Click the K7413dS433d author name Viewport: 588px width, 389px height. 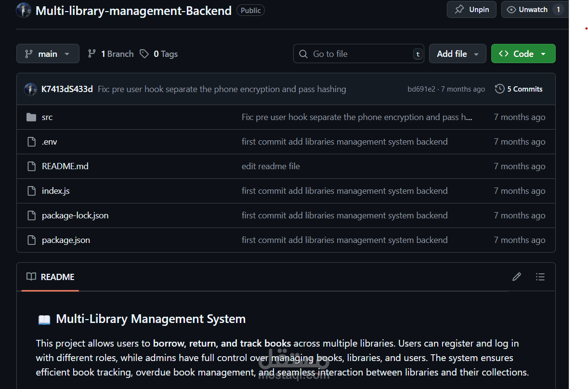click(x=67, y=89)
